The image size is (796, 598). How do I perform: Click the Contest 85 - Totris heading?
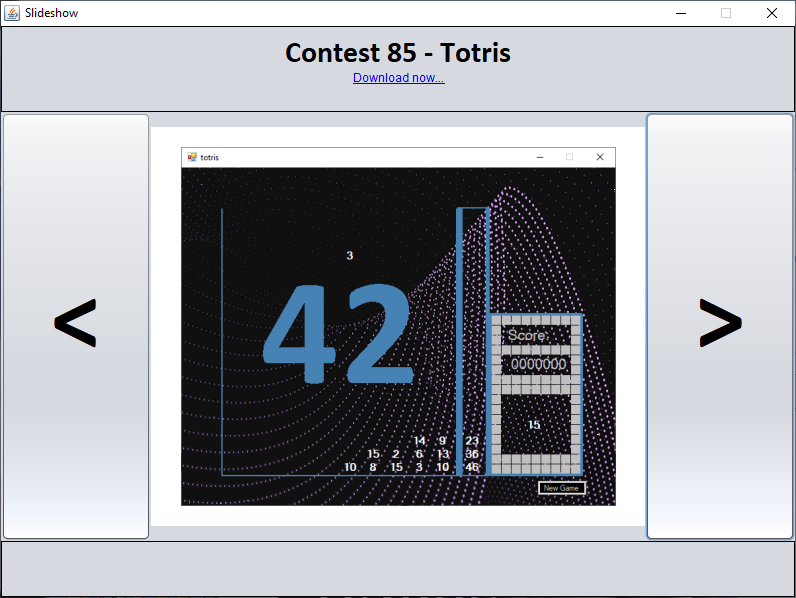[398, 53]
